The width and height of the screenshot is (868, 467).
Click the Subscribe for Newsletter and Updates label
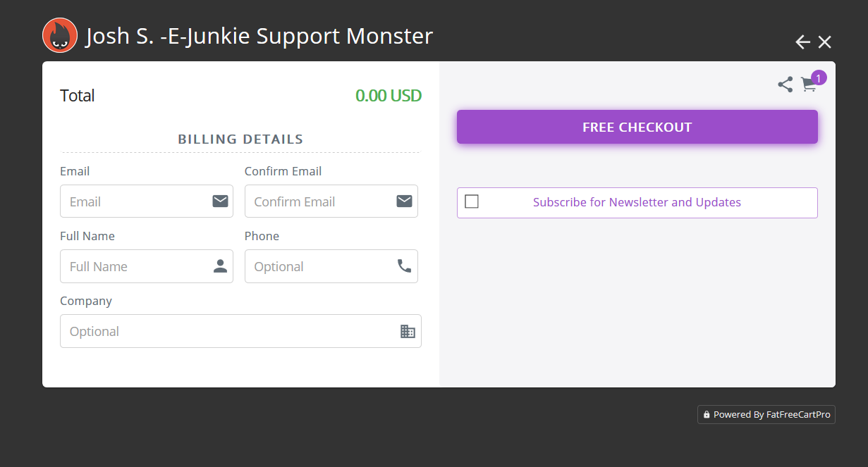(637, 202)
